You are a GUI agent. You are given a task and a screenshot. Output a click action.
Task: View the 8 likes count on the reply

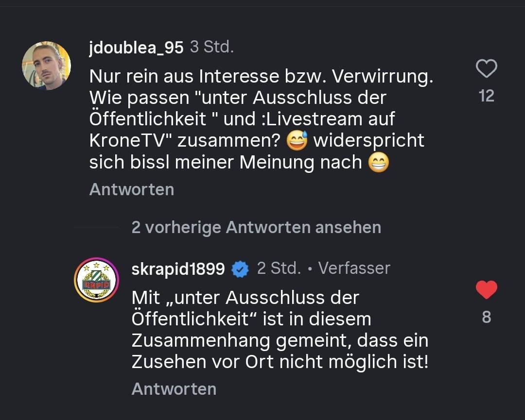[x=486, y=317]
